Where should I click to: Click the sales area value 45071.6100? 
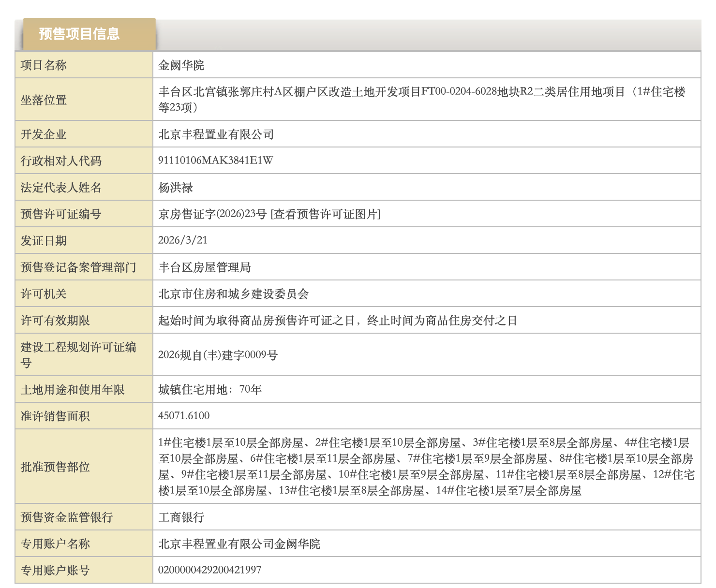tap(184, 416)
